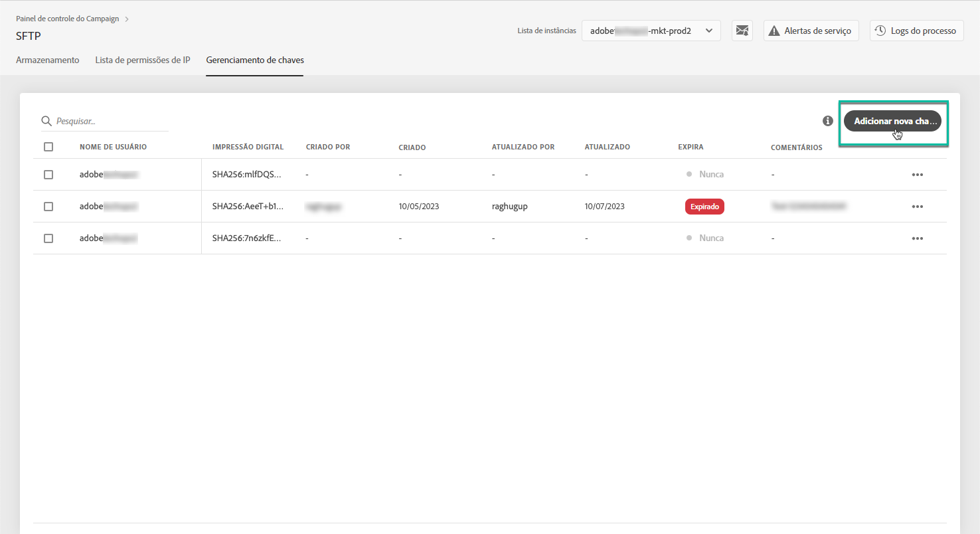Click updater name raghugup
Image resolution: width=980 pixels, height=534 pixels.
click(x=509, y=207)
